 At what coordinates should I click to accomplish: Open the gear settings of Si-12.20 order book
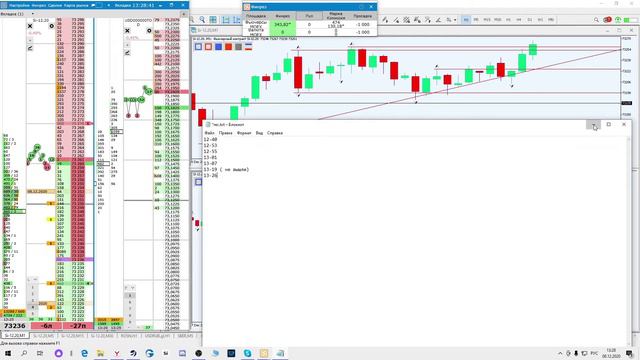51,26
